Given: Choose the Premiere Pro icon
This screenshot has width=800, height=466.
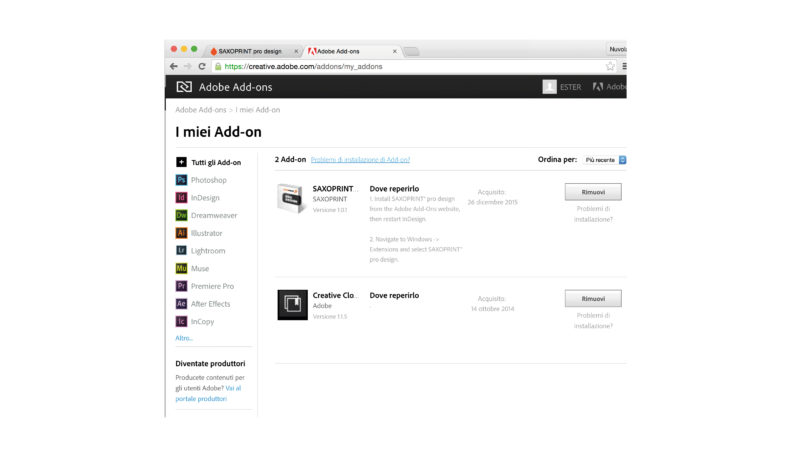Looking at the screenshot, I should (181, 286).
